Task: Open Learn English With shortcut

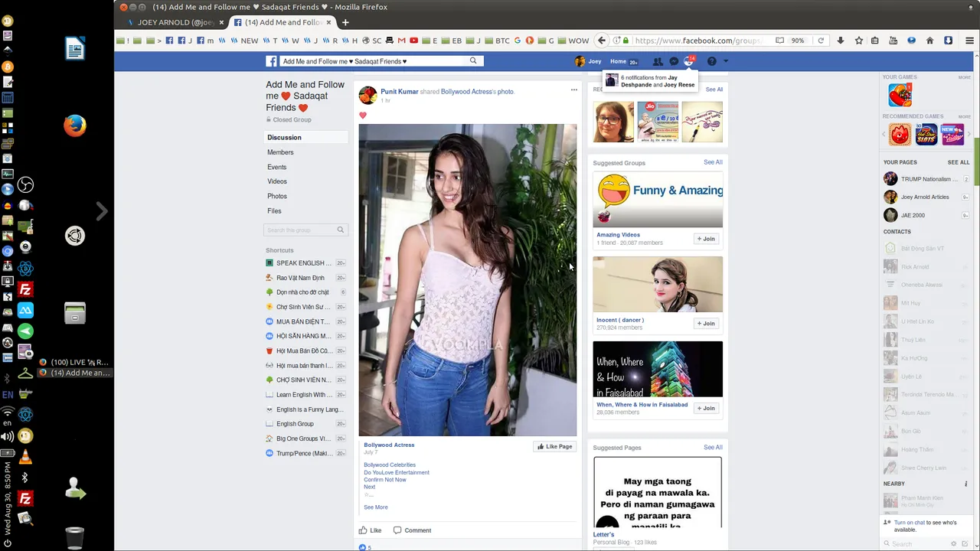Action: [x=305, y=395]
